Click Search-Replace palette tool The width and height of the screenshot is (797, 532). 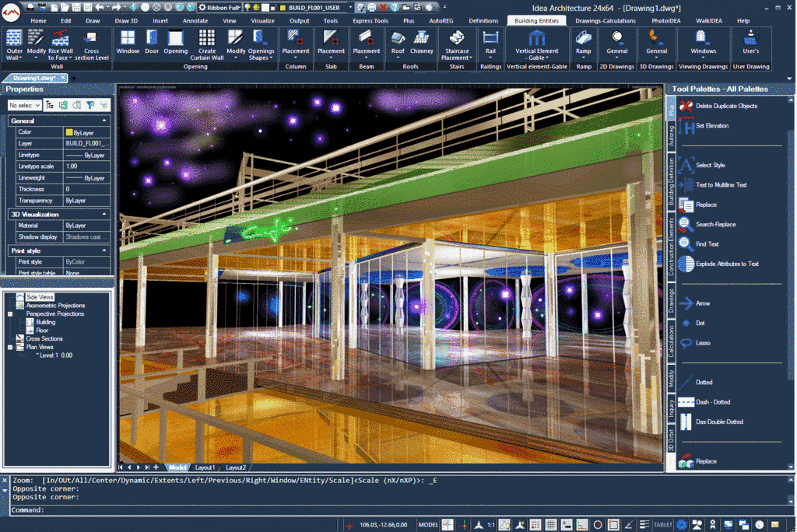point(707,224)
